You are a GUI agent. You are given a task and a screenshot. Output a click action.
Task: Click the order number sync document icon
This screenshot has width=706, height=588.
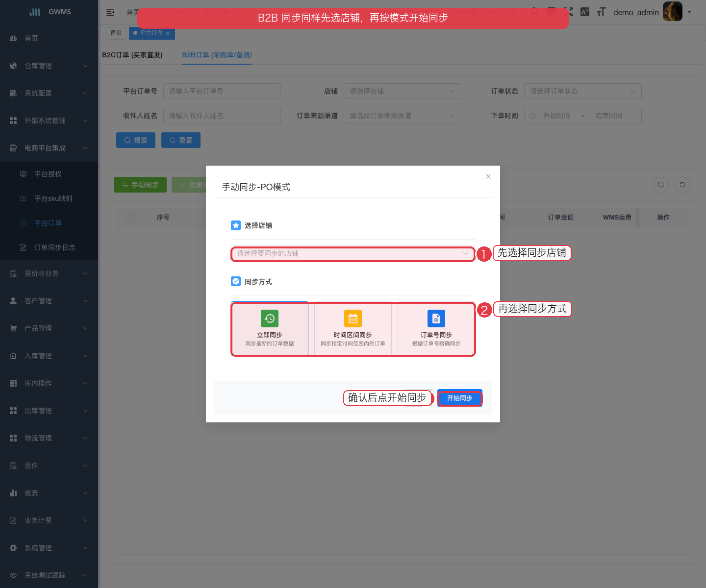(x=436, y=318)
